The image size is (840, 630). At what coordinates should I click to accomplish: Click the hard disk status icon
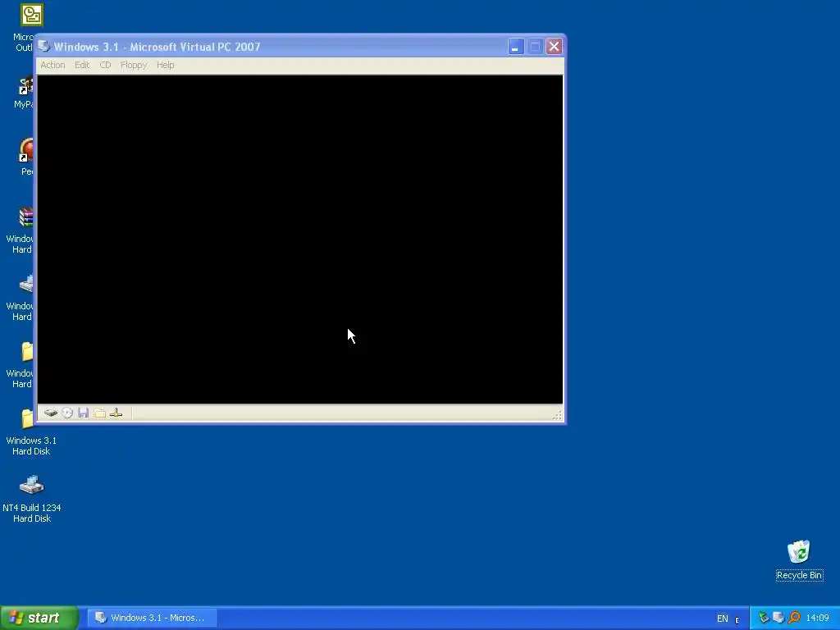click(x=51, y=413)
